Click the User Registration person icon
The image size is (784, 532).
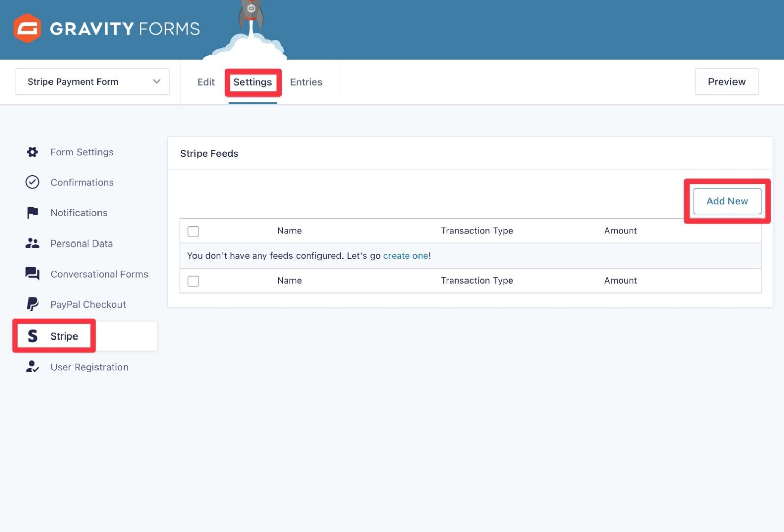click(x=32, y=367)
